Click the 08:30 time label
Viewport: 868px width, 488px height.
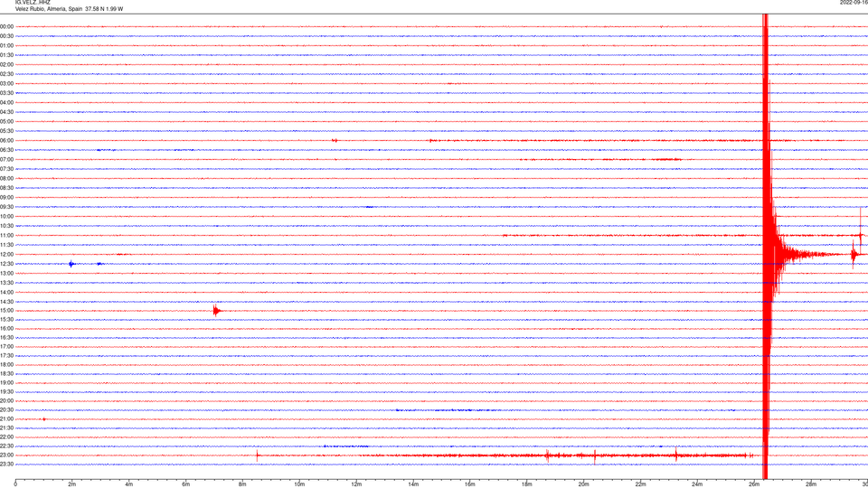click(x=6, y=188)
